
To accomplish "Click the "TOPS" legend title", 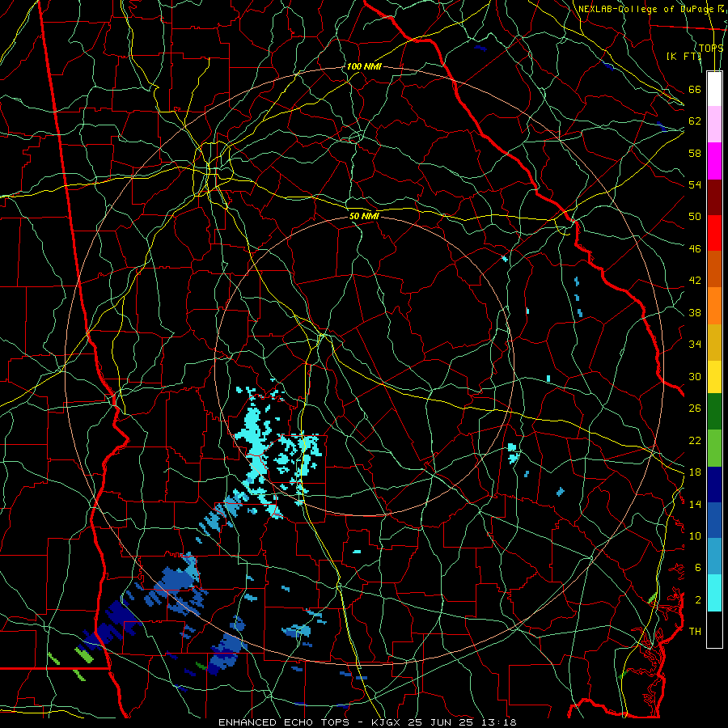I will 711,48.
